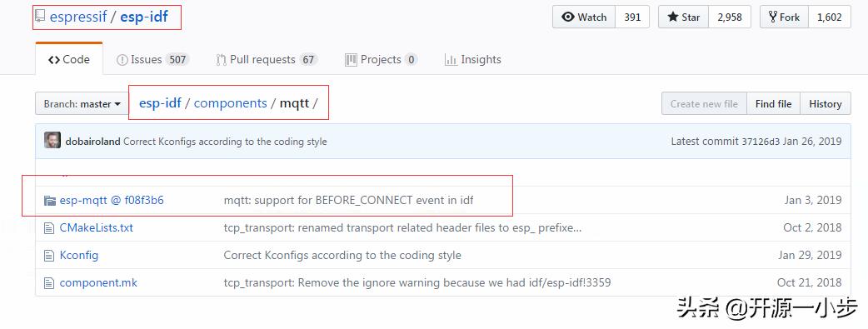Star the esp-idf repository
Image resolution: width=868 pixels, height=329 pixels.
[683, 17]
